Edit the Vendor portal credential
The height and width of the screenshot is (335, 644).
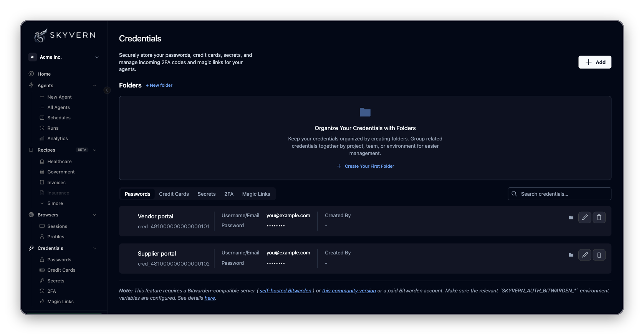tap(585, 218)
